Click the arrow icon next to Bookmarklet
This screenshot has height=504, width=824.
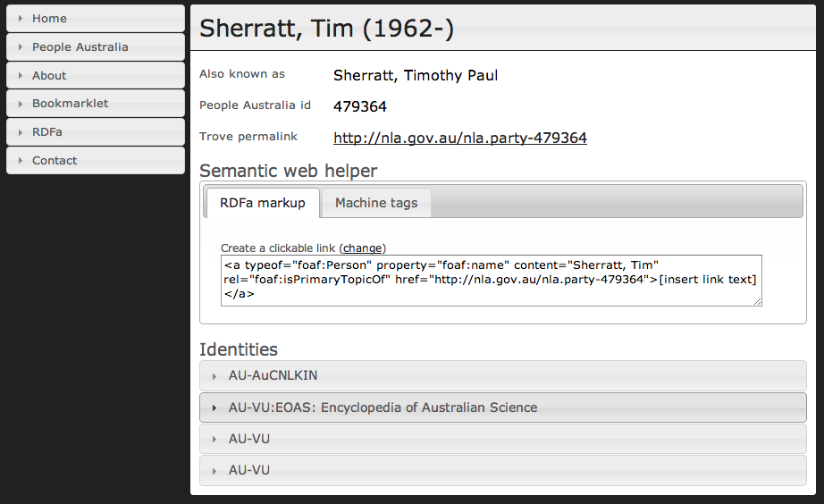click(20, 104)
